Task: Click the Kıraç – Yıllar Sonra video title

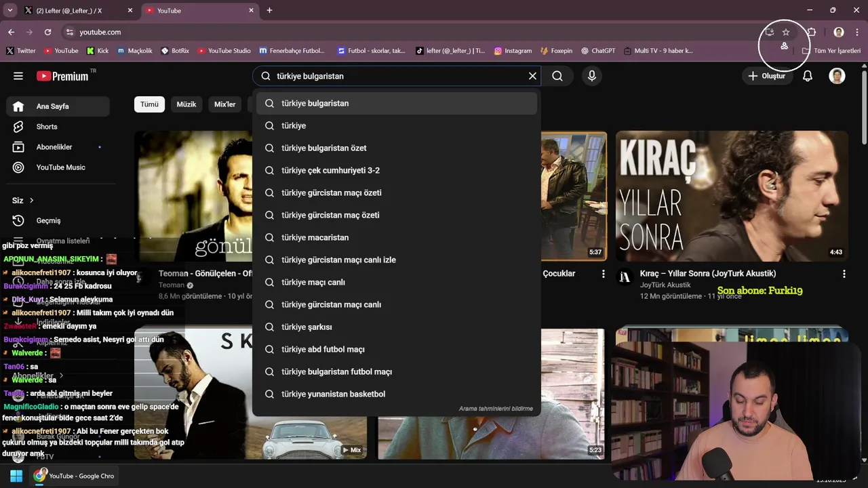Action: tap(708, 273)
